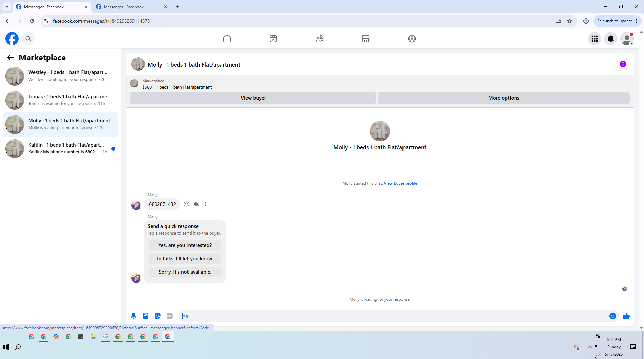View site information for facebook.com
644x359 pixels.
pos(46,21)
